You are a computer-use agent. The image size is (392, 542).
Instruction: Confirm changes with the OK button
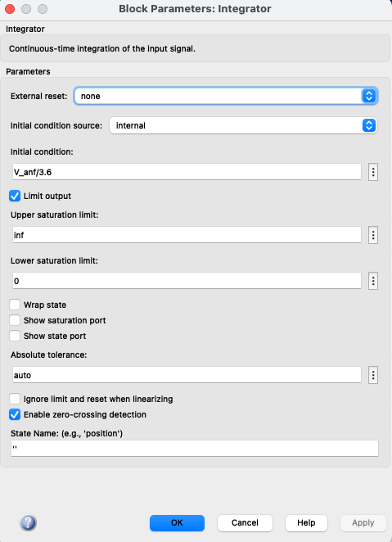[177, 522]
